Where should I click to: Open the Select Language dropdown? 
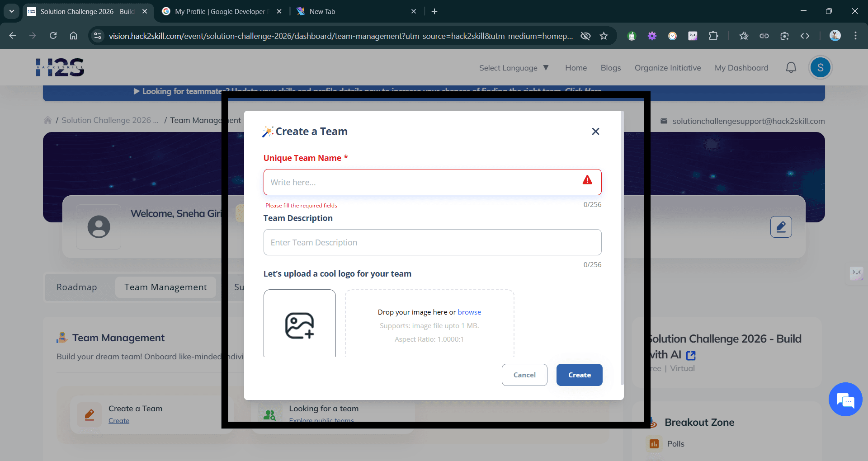[x=514, y=68]
